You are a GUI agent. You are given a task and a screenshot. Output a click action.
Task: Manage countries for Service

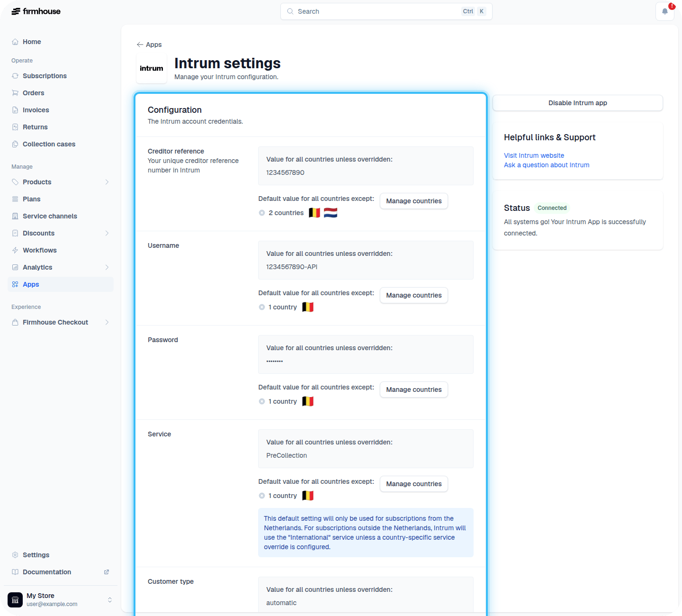pos(414,484)
